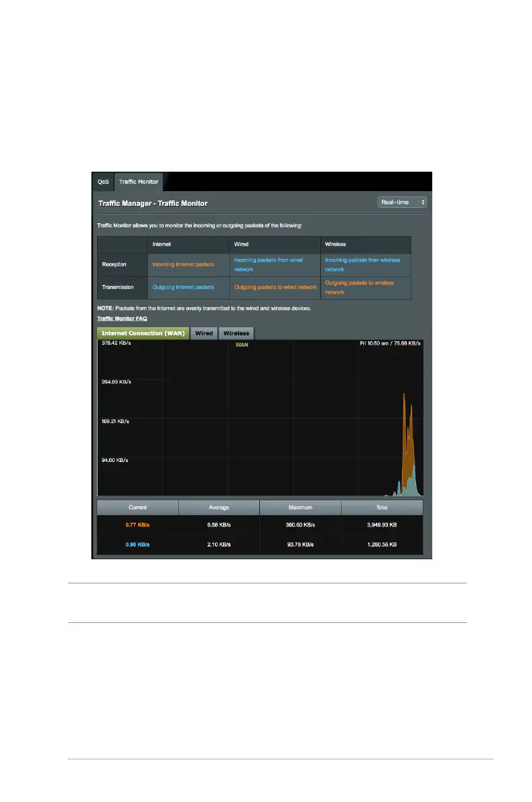This screenshot has width=532, height=802.
Task: Click the Total column header
Action: tap(382, 508)
